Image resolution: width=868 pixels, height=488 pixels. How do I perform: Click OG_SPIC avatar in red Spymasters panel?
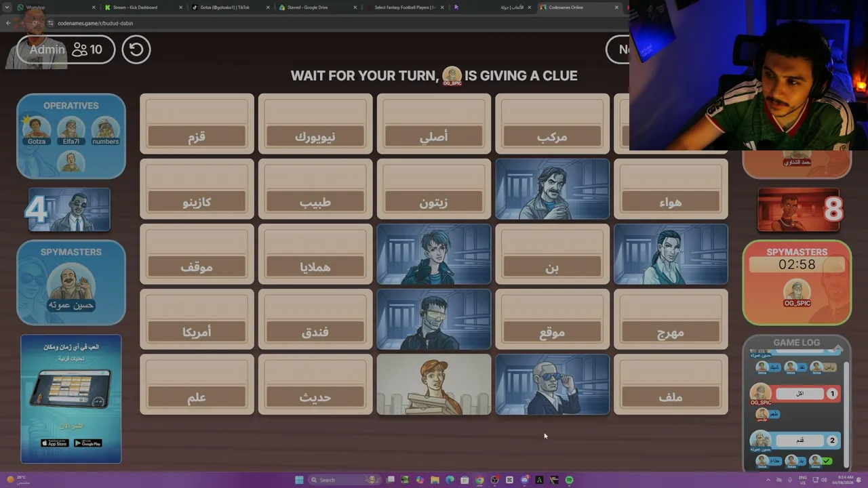tap(797, 293)
